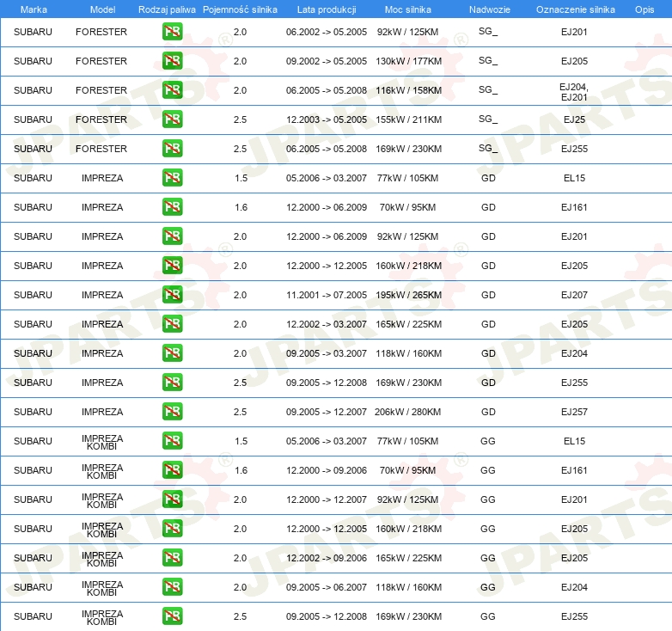
Task: Click the 11.2001 -> 07.2005 production date cell
Action: 326,295
